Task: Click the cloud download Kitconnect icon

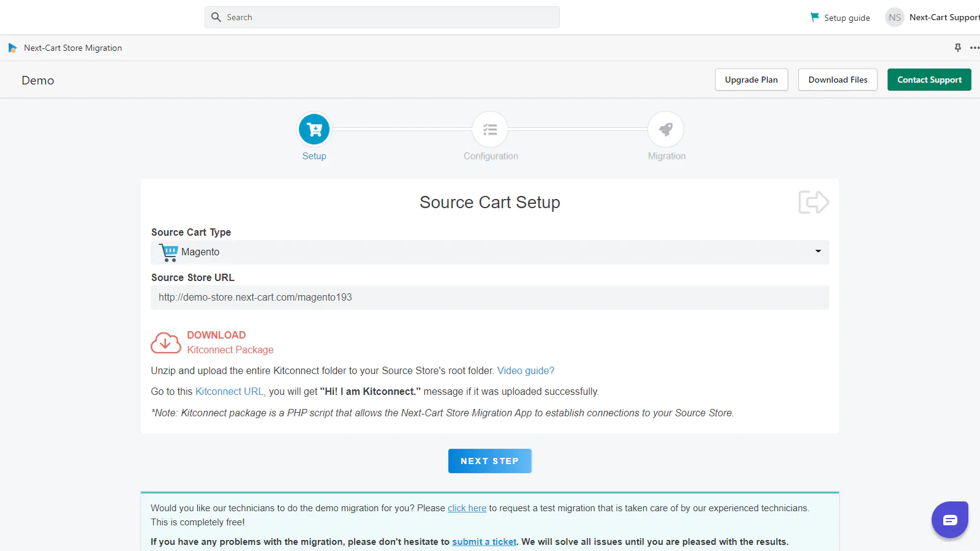Action: pyautogui.click(x=166, y=343)
